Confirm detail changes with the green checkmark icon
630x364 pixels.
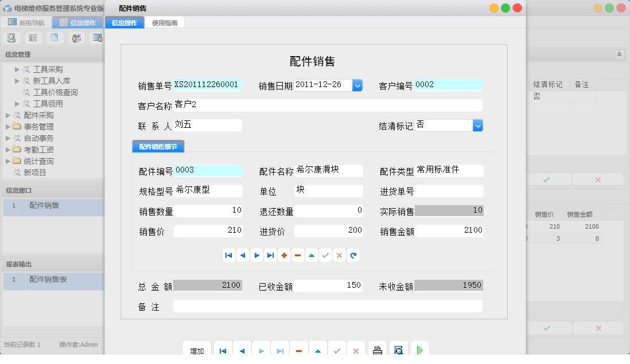coord(325,255)
